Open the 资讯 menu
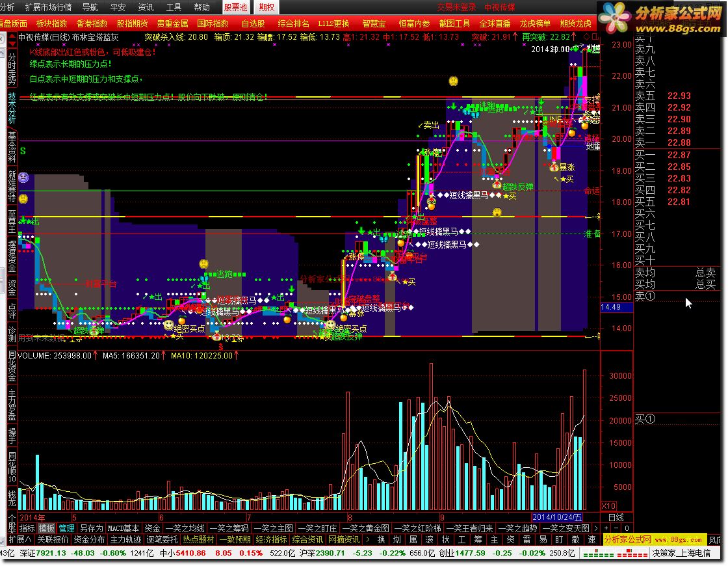 146,7
